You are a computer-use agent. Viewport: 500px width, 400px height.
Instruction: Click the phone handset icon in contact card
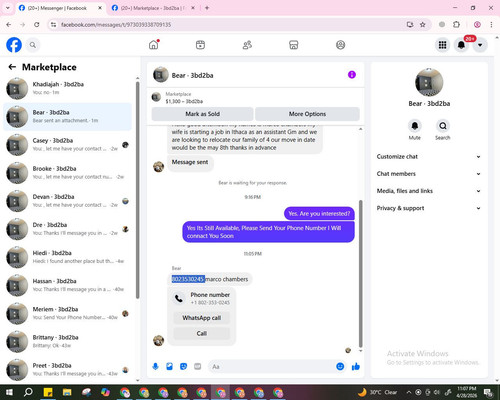(x=179, y=298)
